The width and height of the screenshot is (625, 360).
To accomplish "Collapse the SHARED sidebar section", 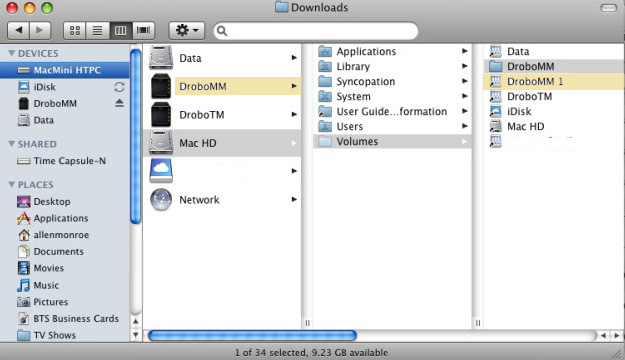I will pos(12,144).
